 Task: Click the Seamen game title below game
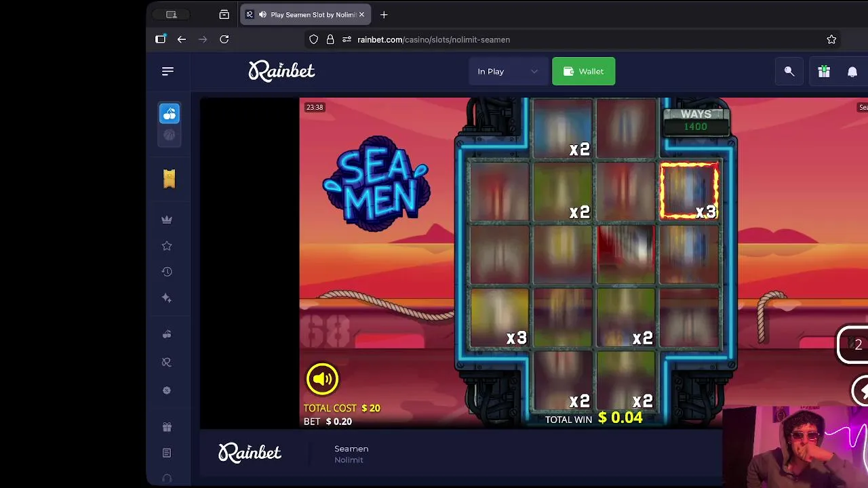tap(351, 449)
